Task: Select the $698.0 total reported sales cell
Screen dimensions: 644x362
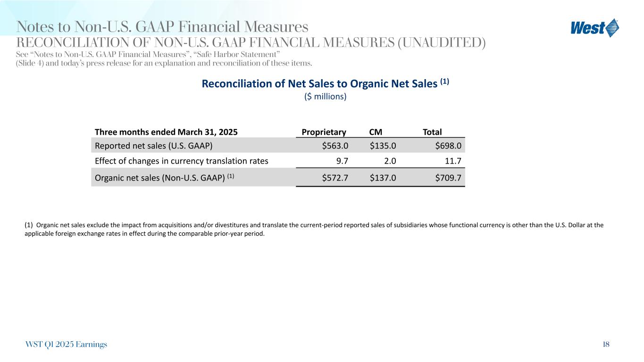Action: 448,146
